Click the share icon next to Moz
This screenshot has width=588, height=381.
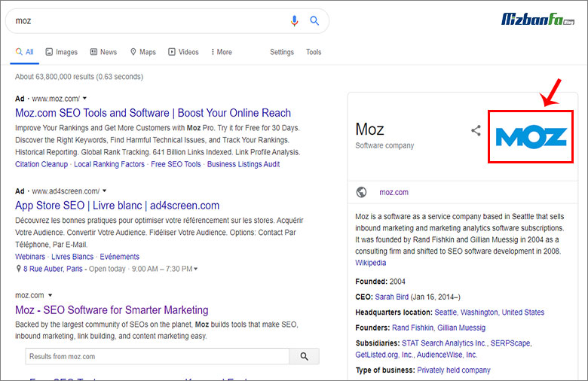click(476, 130)
